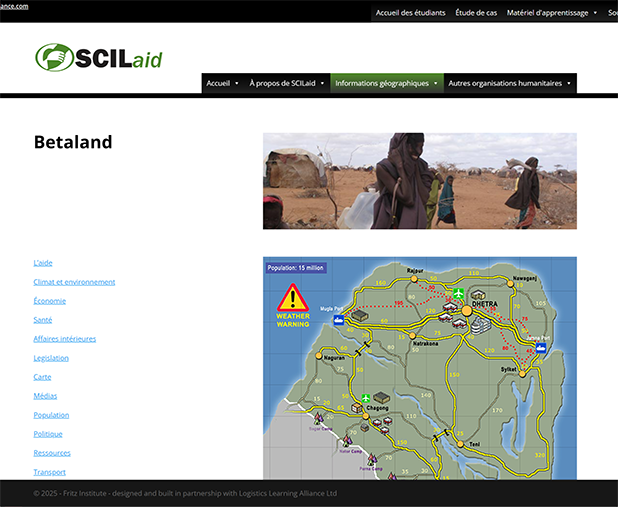Open Affaires intérieures link
618x507 pixels.
coord(65,339)
